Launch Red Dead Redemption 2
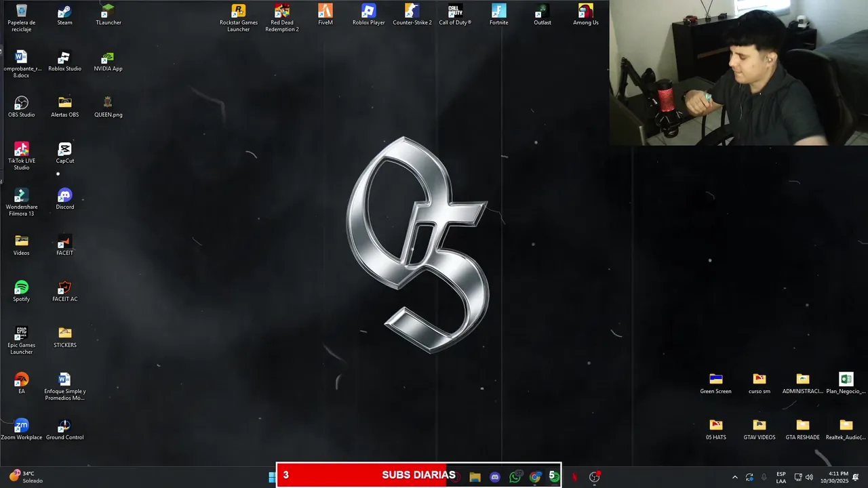Image resolution: width=868 pixels, height=488 pixels. pyautogui.click(x=282, y=18)
